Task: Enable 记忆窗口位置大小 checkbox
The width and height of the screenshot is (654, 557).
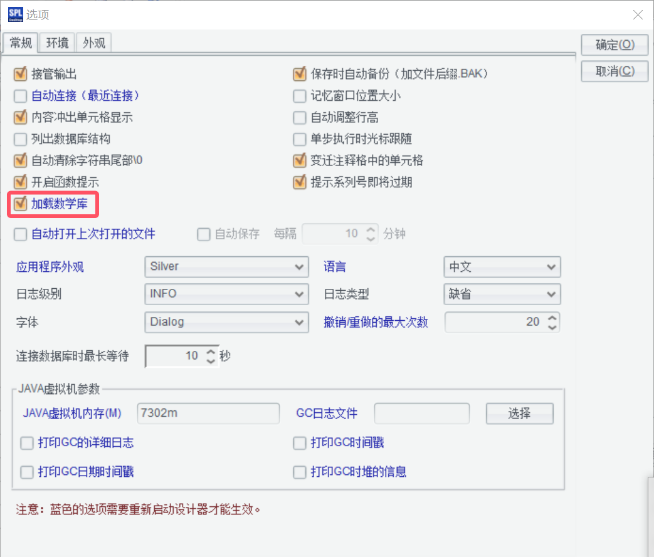Action: [x=299, y=96]
